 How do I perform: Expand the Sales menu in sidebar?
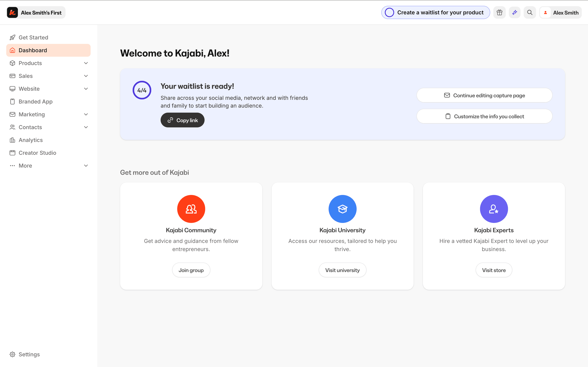[86, 76]
